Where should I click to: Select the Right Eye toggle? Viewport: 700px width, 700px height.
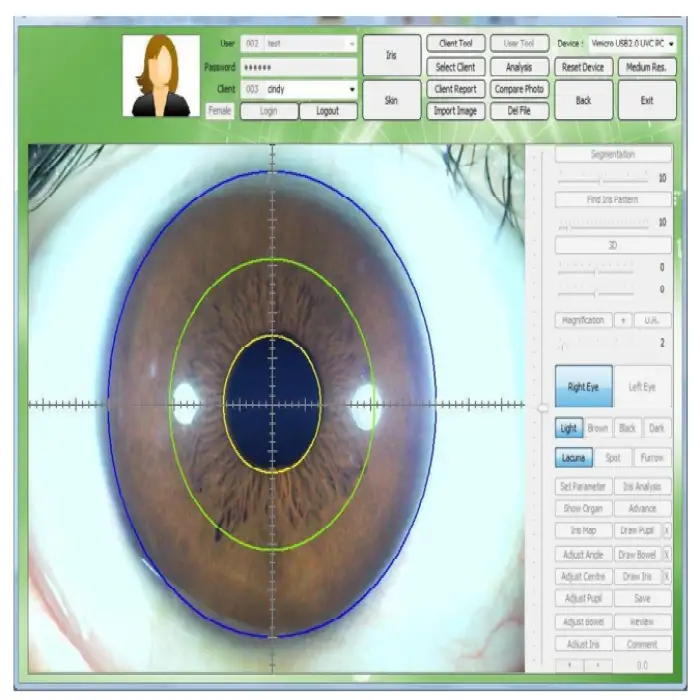tap(583, 386)
